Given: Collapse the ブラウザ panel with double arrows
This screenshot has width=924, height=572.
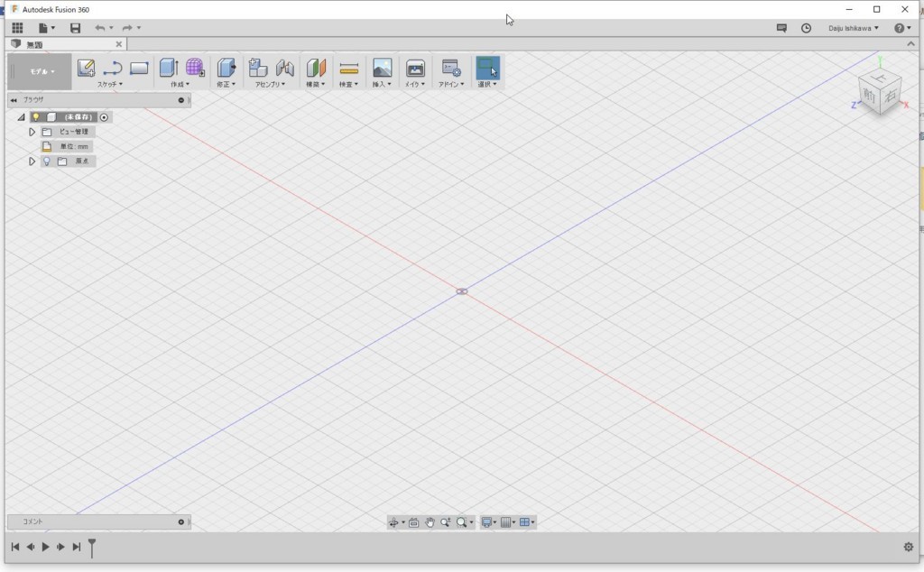Looking at the screenshot, I should click(14, 100).
